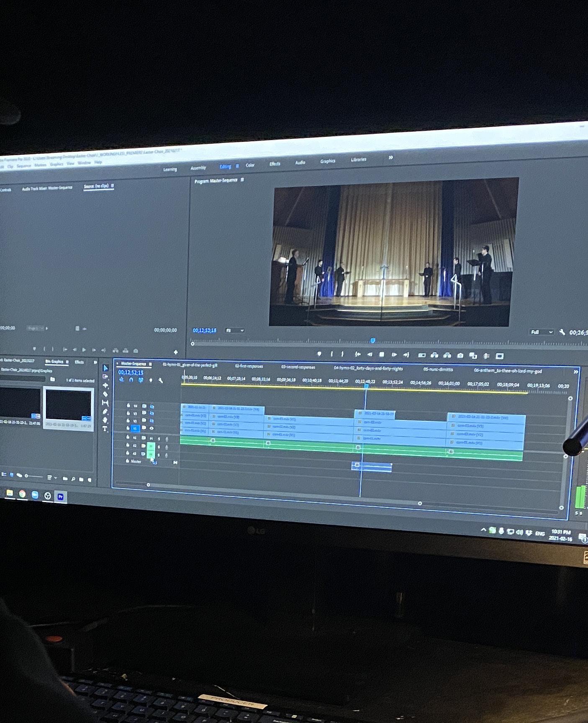Open the 02-first-responses sequence tab
Image resolution: width=588 pixels, height=723 pixels.
click(x=249, y=367)
